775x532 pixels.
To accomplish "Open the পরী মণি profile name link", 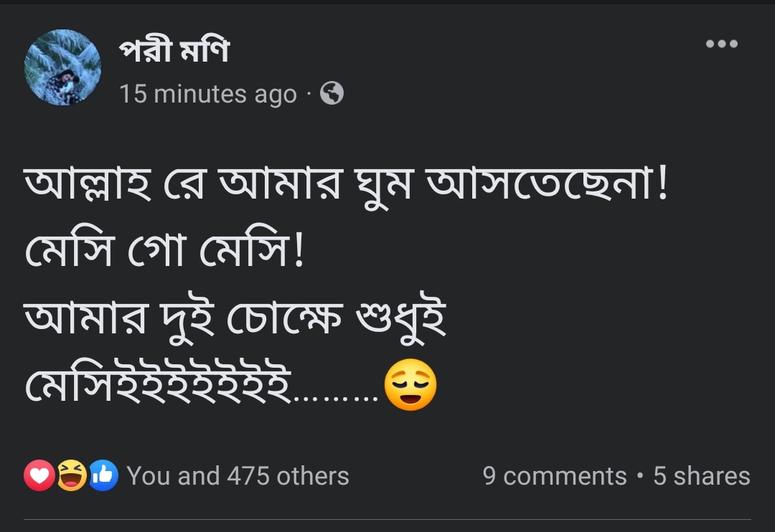I will (174, 52).
